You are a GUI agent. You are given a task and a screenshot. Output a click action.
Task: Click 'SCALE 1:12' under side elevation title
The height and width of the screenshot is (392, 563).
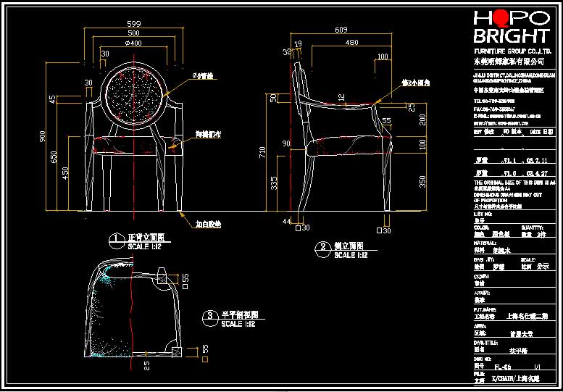[351, 255]
